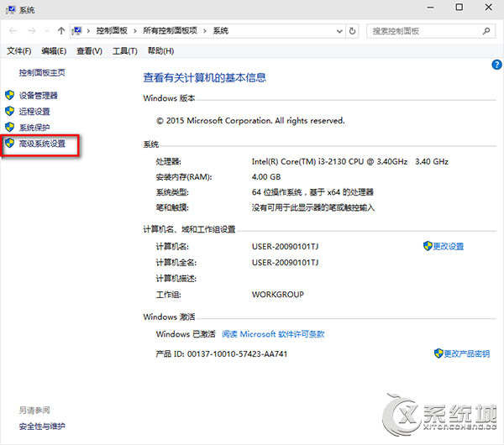Screen dimensions: 504x445
Task: Click the shield icon beside 高级系统设置
Action: coord(9,144)
